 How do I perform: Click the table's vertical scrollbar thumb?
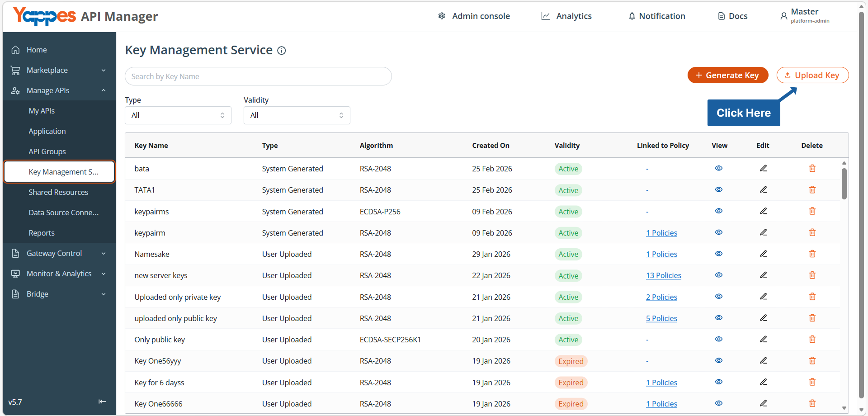tap(844, 184)
